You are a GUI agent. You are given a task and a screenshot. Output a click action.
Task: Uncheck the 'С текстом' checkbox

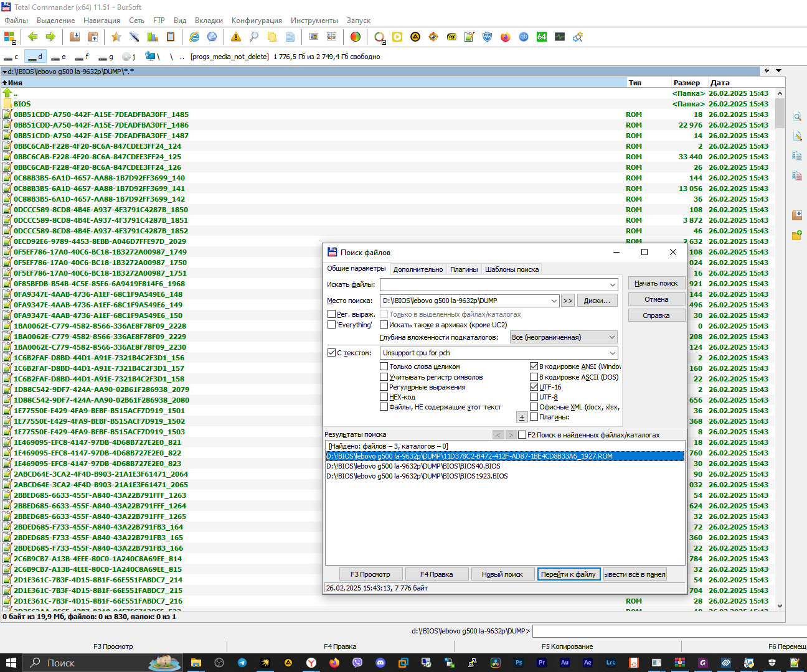[332, 353]
